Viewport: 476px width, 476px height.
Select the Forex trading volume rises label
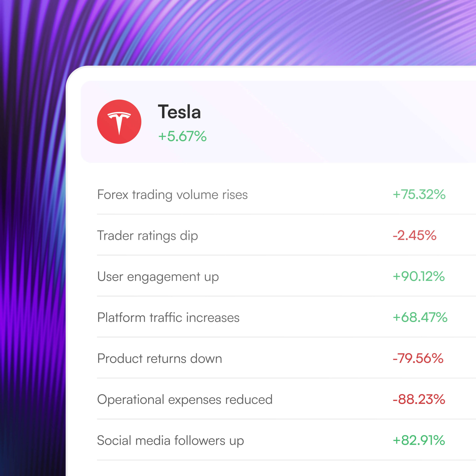(x=172, y=195)
